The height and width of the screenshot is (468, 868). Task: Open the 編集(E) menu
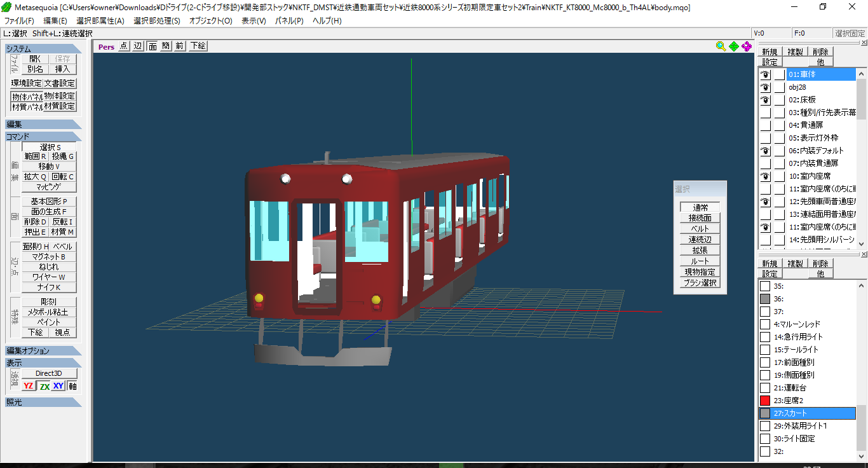pos(54,20)
